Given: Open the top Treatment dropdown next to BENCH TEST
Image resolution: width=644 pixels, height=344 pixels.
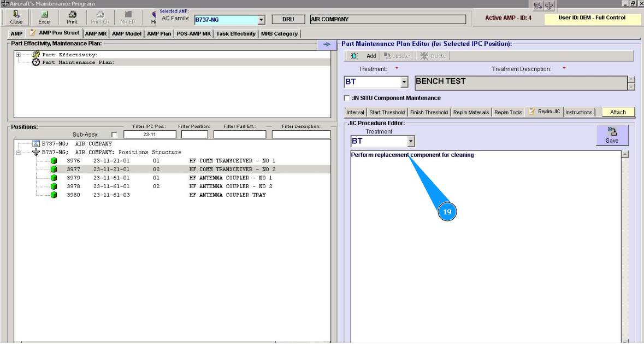Looking at the screenshot, I should [404, 83].
